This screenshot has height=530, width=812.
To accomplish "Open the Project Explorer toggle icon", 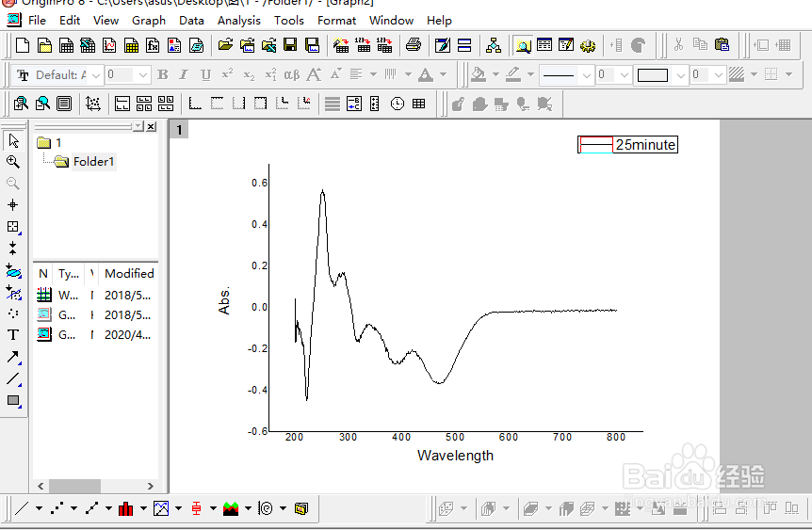I will (523, 45).
